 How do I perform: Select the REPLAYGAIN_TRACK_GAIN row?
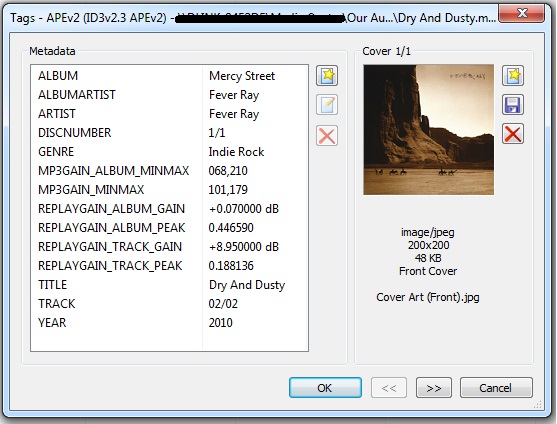169,247
